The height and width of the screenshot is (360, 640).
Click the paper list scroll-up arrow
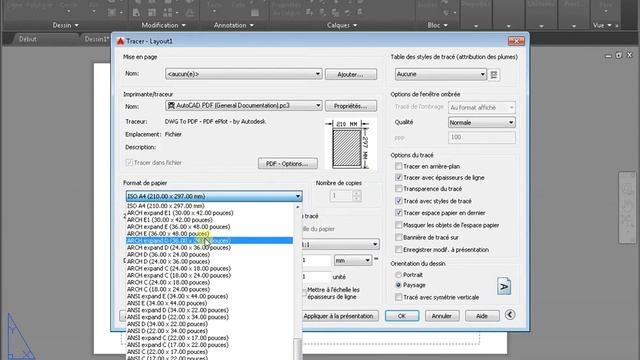[298, 207]
